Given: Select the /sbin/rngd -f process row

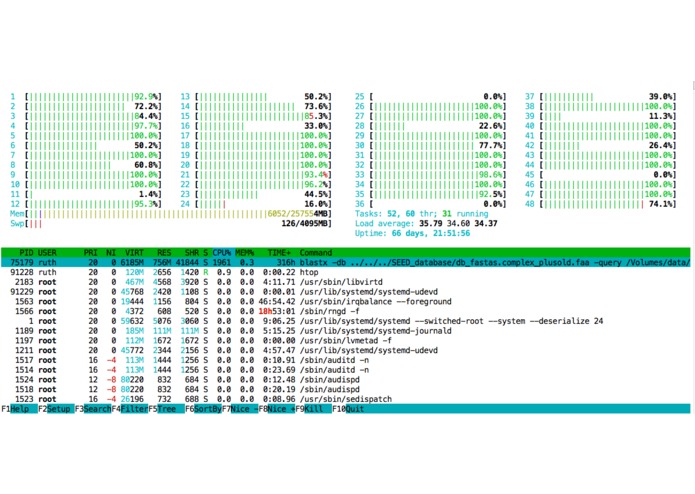Looking at the screenshot, I should click(x=346, y=311).
